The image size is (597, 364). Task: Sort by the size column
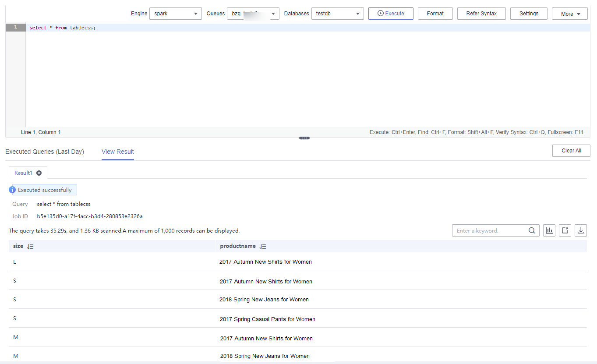(30, 247)
